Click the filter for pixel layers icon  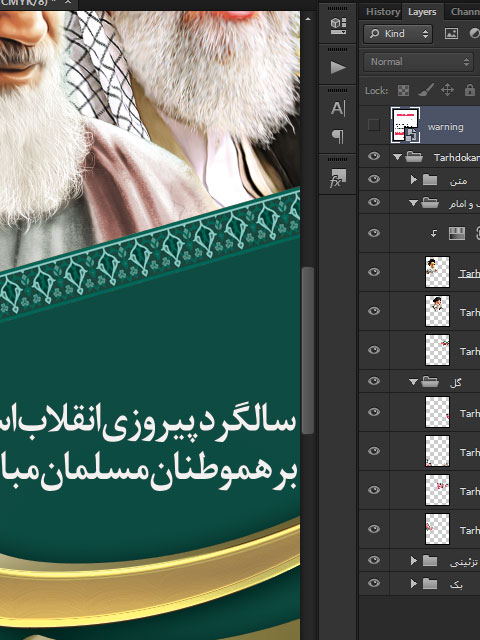451,34
